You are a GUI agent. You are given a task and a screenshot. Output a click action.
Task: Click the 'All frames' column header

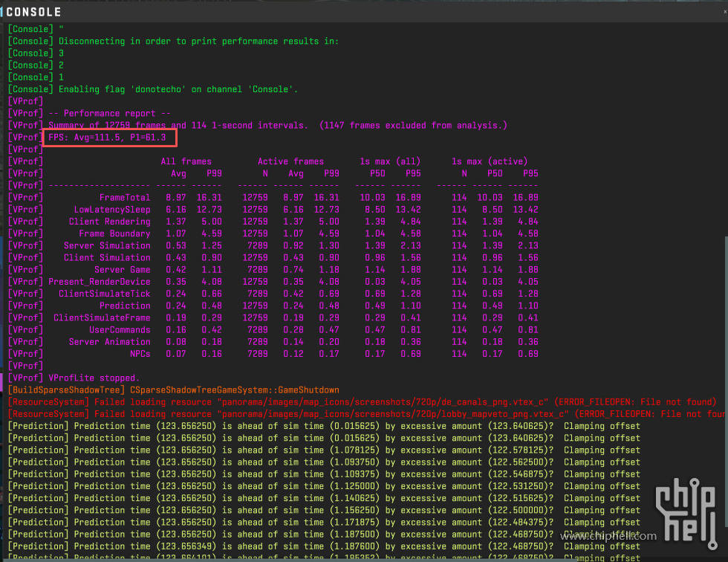(186, 161)
